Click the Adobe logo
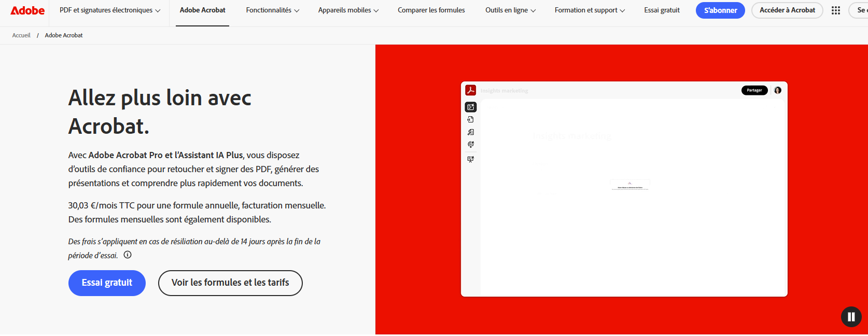 point(27,10)
